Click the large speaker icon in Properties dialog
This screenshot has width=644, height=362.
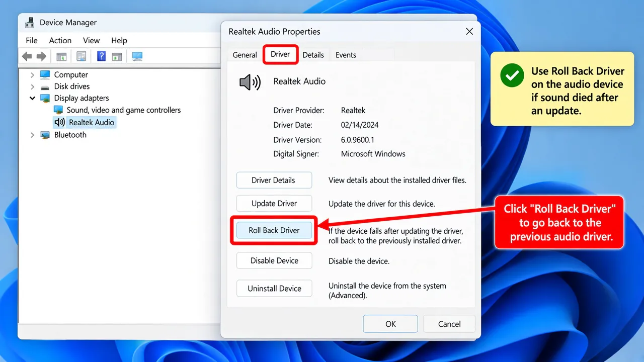pos(250,82)
